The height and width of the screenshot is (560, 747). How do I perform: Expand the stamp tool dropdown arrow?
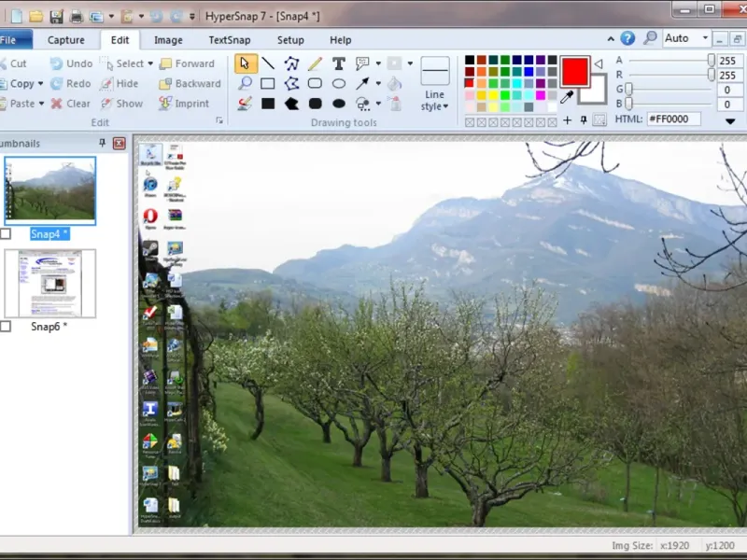tap(378, 104)
